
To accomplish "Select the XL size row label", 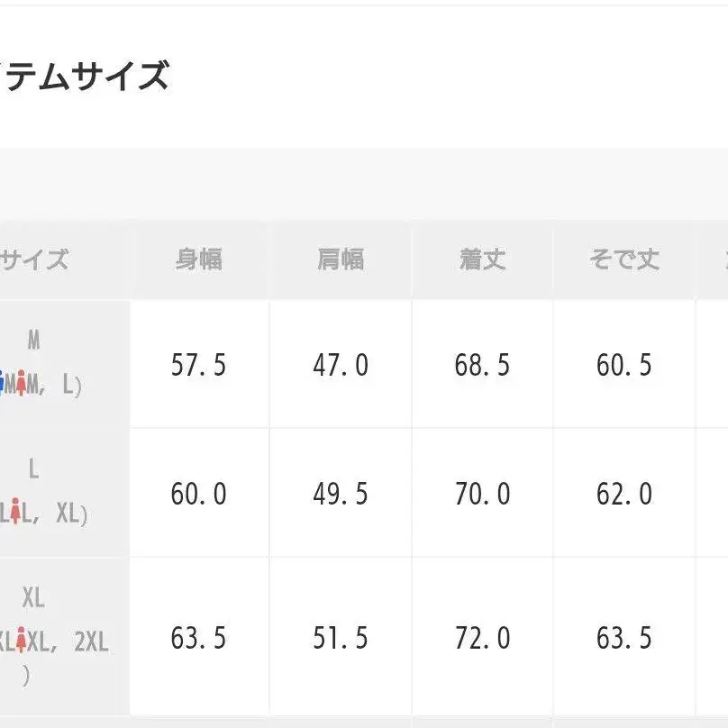I will pyautogui.click(x=33, y=598).
